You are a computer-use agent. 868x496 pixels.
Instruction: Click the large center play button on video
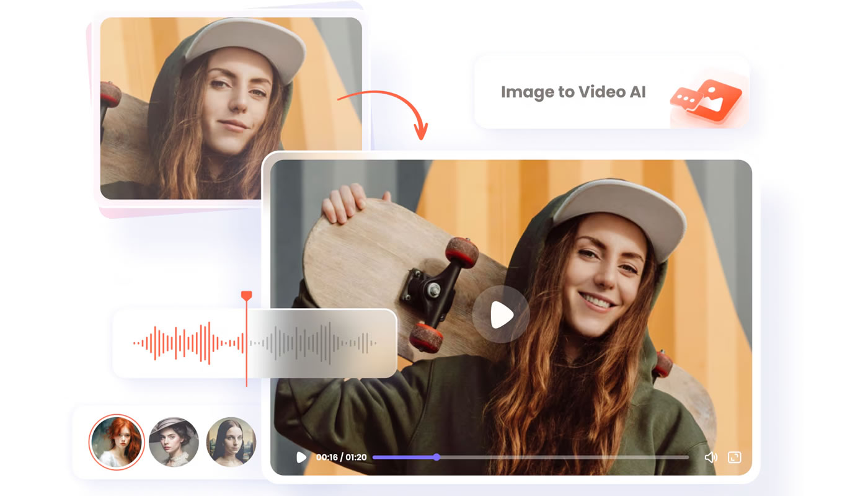501,315
